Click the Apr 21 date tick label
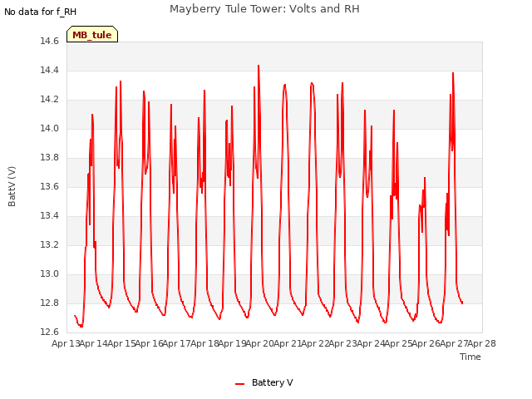Screen dimensions: 532x399 click(288, 343)
